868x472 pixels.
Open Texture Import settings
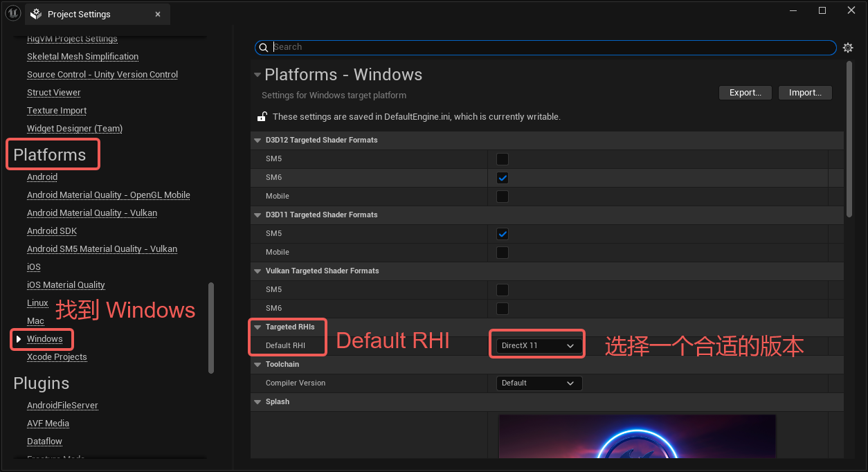[57, 111]
